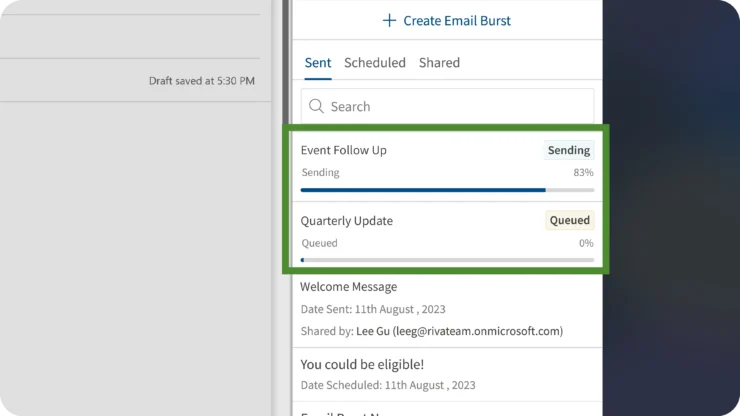Open the Quarterly Update burst
Viewport: 740px width, 416px height.
point(347,220)
